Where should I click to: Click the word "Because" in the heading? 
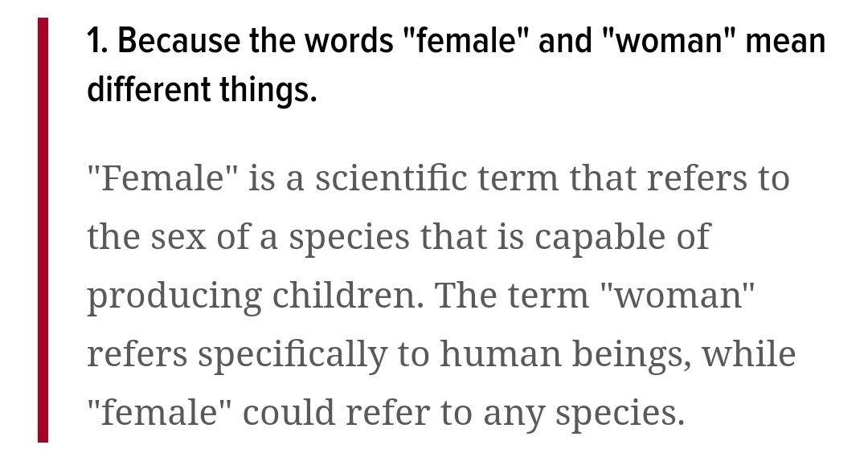tap(178, 42)
